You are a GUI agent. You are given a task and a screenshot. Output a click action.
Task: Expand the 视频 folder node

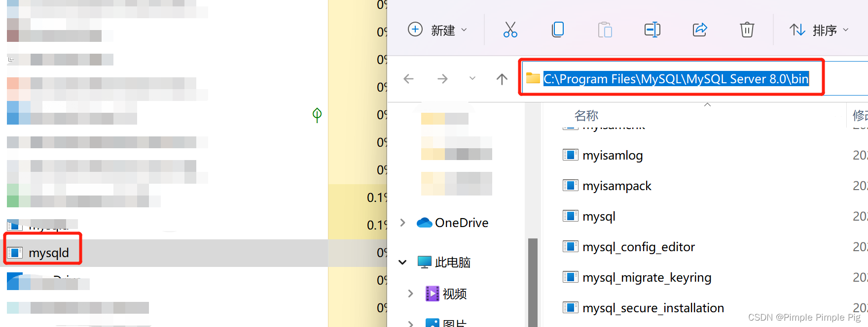(410, 294)
